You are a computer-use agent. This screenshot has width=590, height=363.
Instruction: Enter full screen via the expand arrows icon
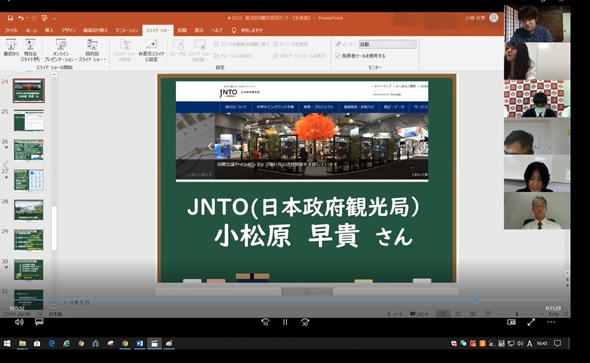point(531,322)
